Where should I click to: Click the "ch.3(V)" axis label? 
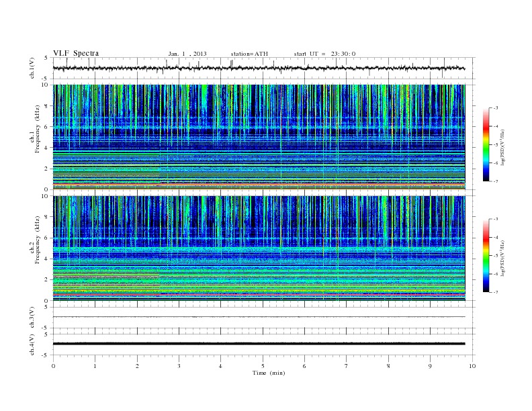click(32, 317)
